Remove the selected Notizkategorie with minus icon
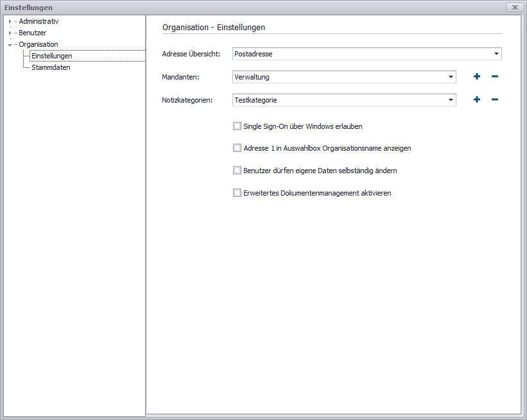This screenshot has height=420, width=527. [x=494, y=100]
